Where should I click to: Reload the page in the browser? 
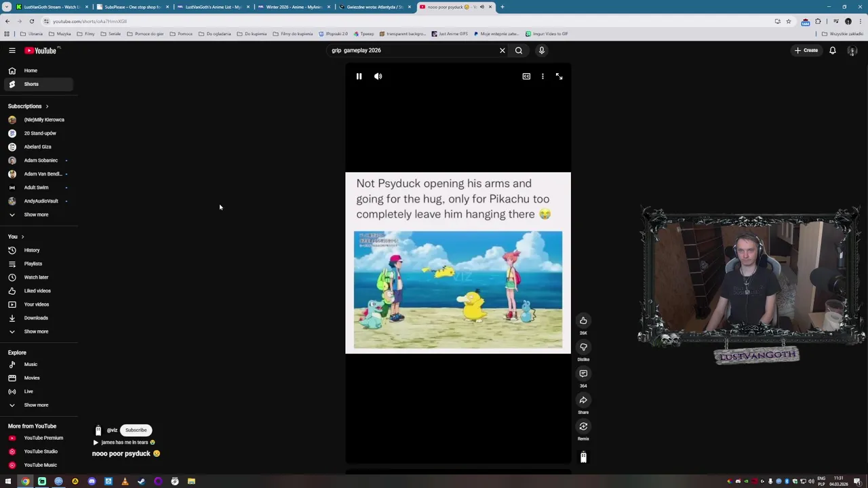click(x=31, y=21)
